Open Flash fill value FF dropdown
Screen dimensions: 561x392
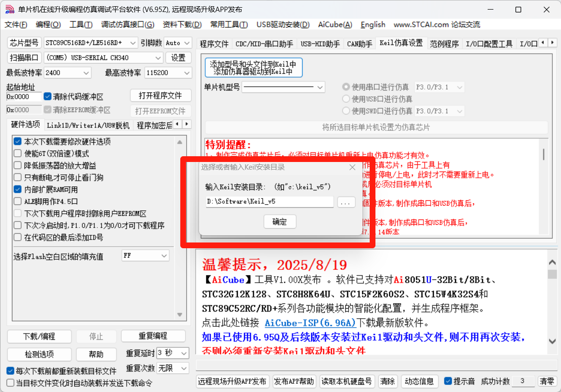tap(145, 256)
